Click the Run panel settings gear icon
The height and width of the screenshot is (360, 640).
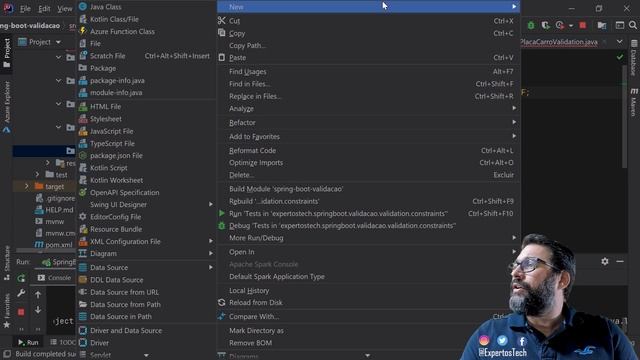pos(605,261)
